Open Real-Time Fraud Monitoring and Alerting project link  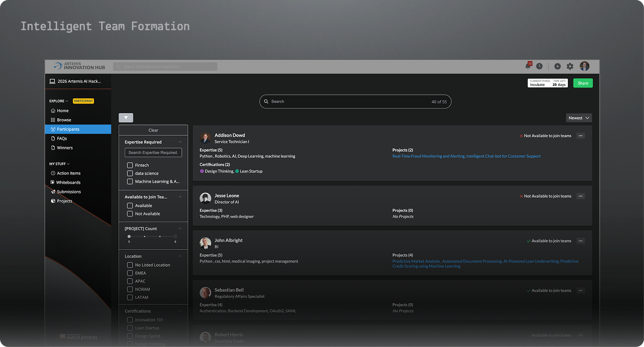click(x=428, y=156)
